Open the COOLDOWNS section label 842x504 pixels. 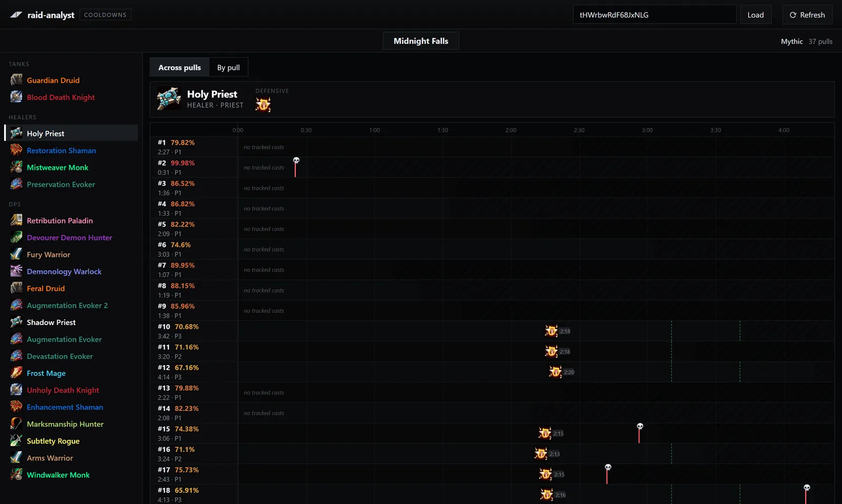point(105,15)
